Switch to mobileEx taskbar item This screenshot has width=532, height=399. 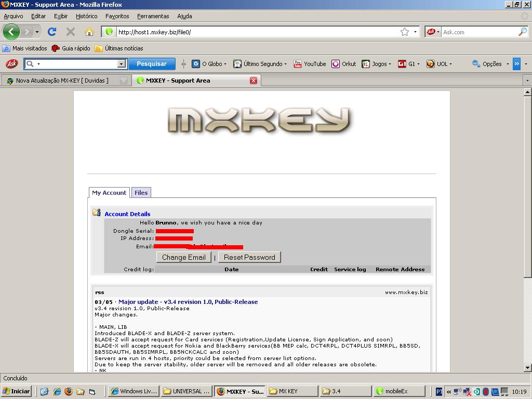[399, 391]
